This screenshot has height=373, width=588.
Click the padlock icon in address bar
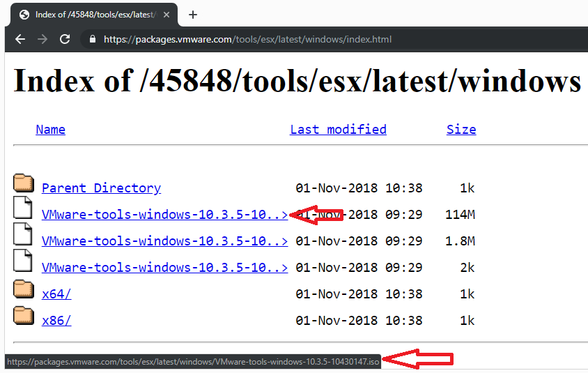point(92,39)
